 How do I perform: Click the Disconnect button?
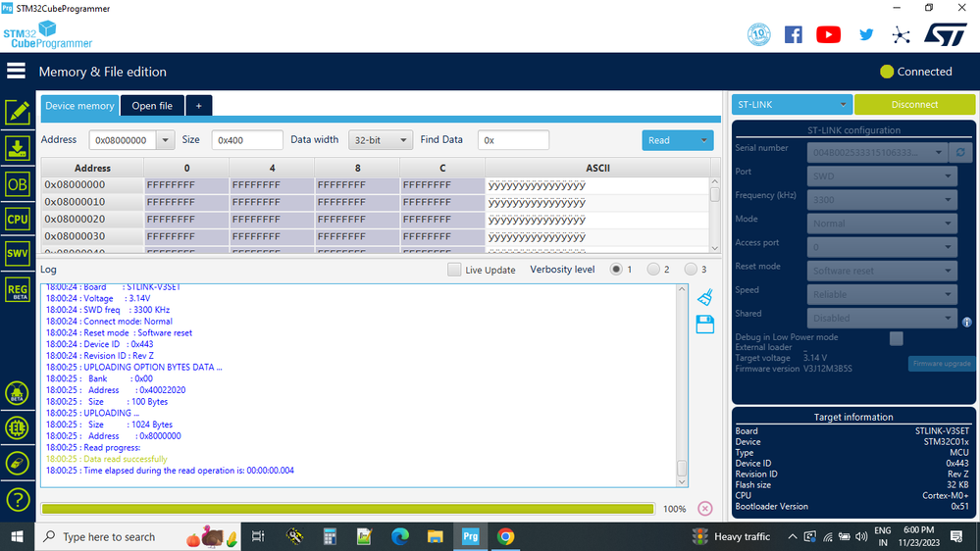pos(914,104)
